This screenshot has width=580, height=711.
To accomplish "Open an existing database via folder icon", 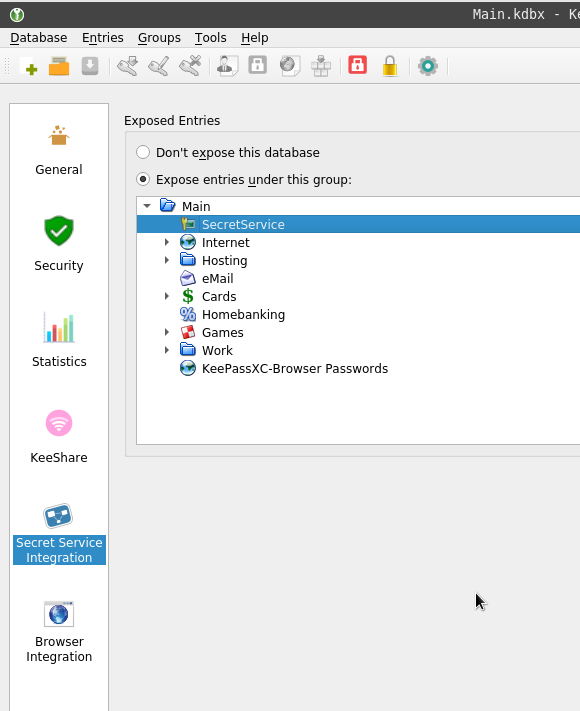I will [59, 66].
